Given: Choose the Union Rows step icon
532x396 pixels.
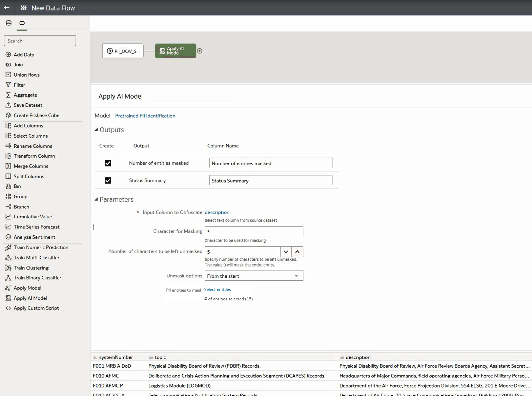Looking at the screenshot, I should (x=8, y=75).
